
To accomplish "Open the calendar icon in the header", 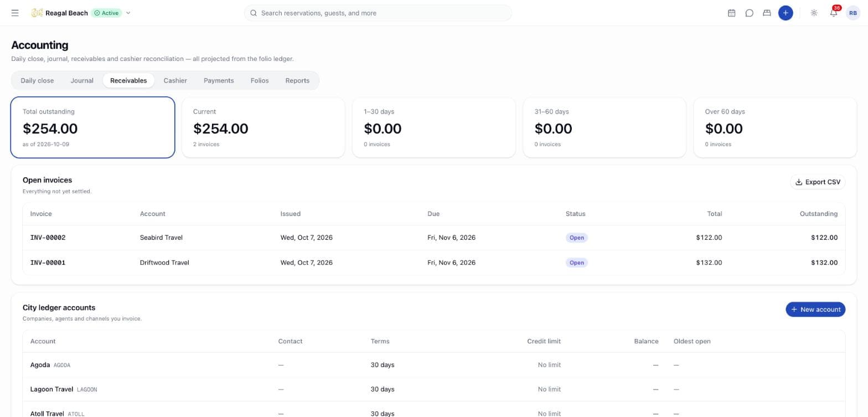I will point(731,13).
